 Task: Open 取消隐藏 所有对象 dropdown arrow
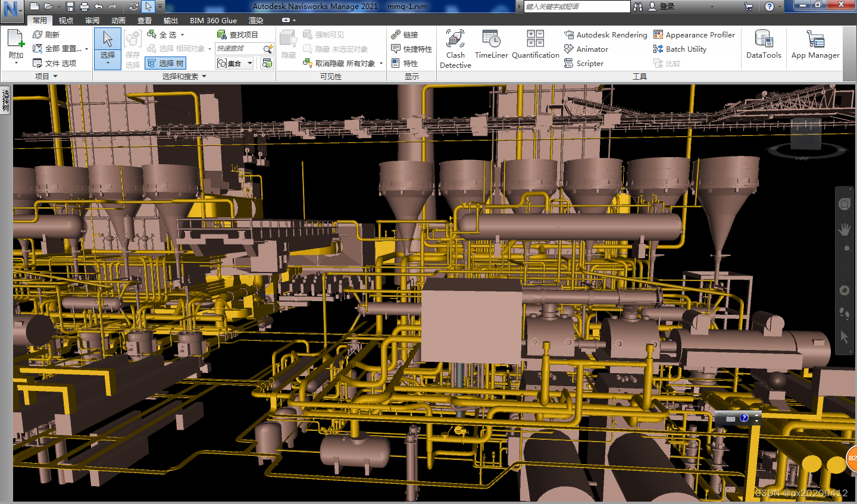(381, 63)
